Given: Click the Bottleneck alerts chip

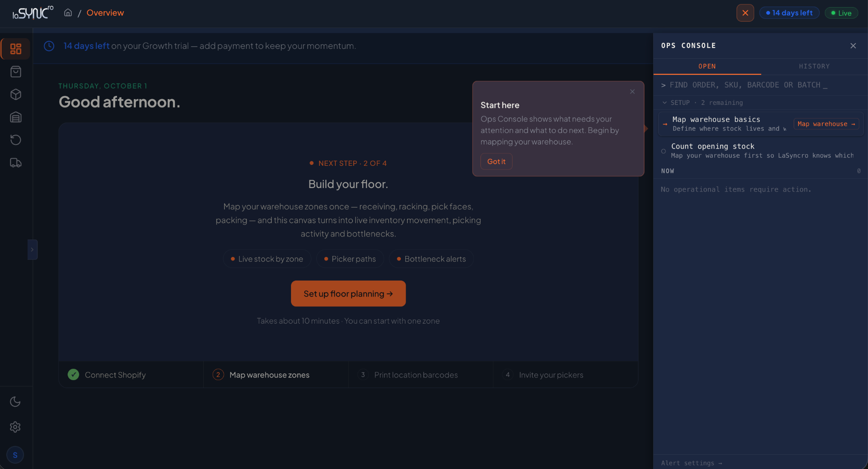Looking at the screenshot, I should [431, 259].
